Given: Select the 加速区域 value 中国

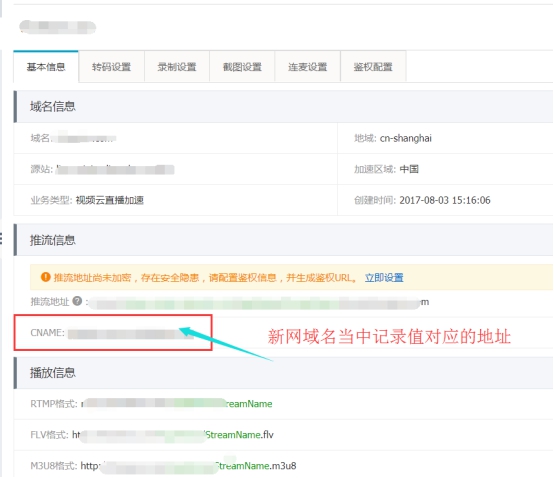Looking at the screenshot, I should tap(409, 169).
